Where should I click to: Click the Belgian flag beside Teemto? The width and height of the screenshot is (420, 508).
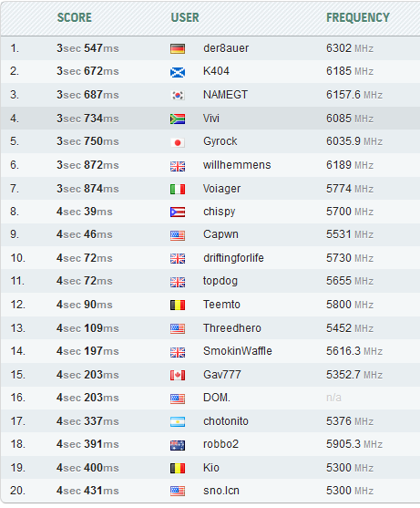click(x=178, y=305)
